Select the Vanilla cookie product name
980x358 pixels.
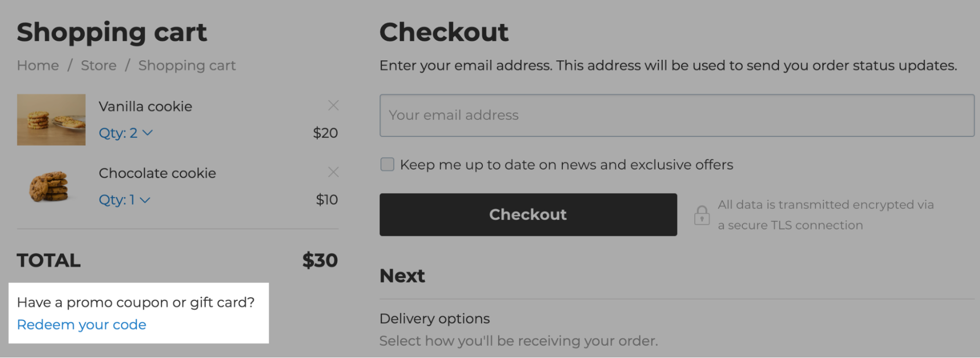(146, 106)
